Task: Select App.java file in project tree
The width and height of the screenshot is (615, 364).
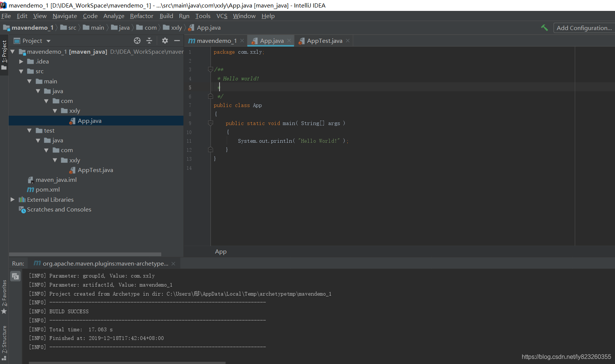Action: tap(89, 121)
